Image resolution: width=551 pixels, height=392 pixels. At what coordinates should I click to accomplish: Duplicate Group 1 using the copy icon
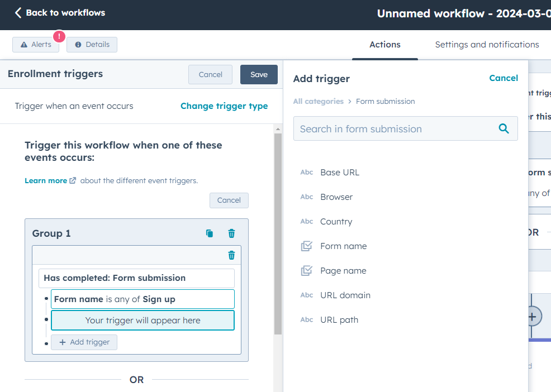tap(210, 233)
